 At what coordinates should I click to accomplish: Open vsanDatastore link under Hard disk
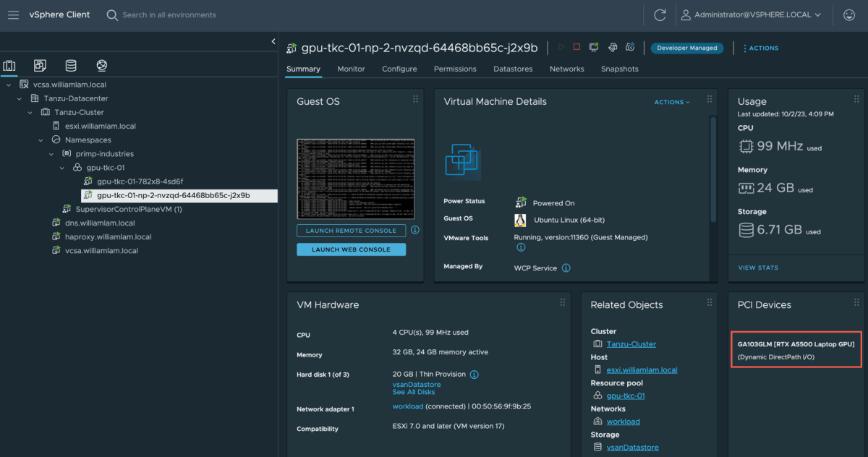(x=417, y=385)
